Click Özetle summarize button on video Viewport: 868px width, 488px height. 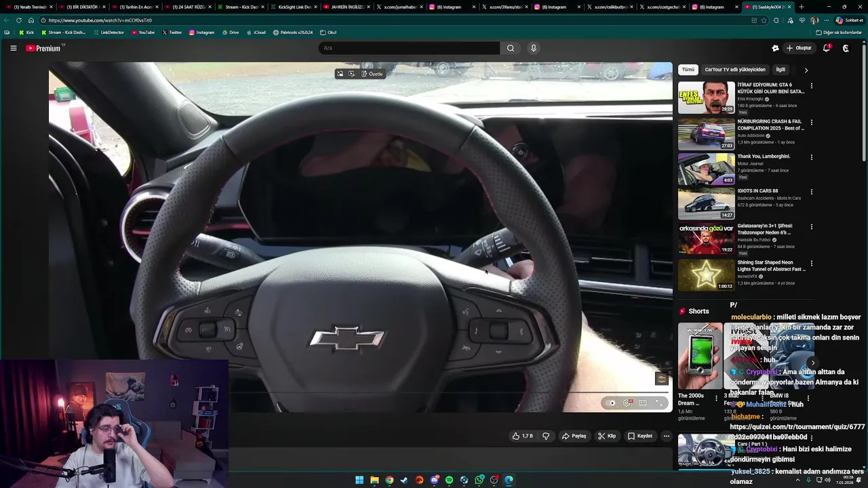[372, 74]
